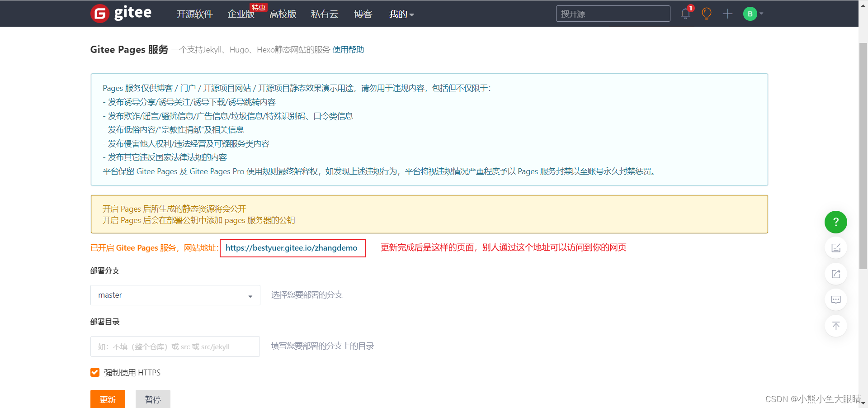Click the 填写您要部署的分支上的目录 hint text

point(322,346)
